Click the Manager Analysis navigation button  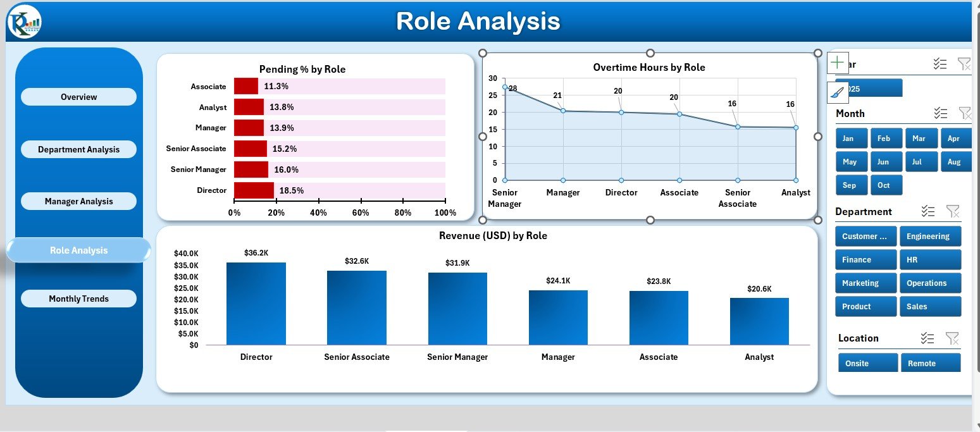78,202
